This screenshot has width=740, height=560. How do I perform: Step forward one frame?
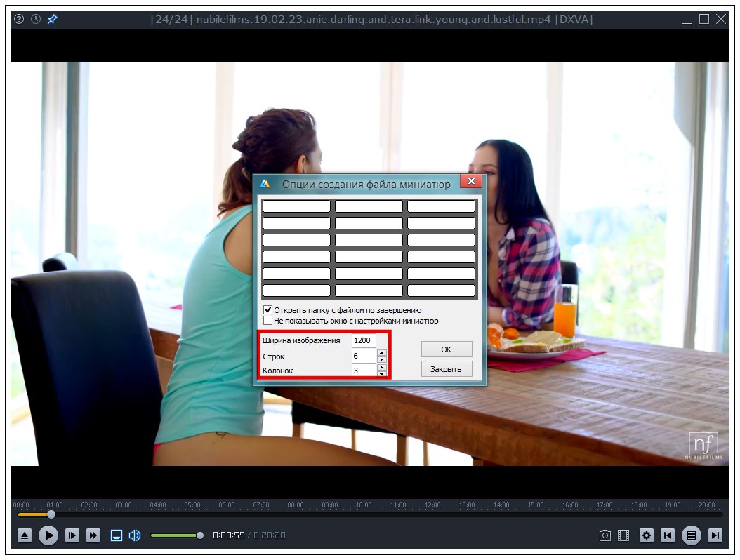click(x=72, y=535)
